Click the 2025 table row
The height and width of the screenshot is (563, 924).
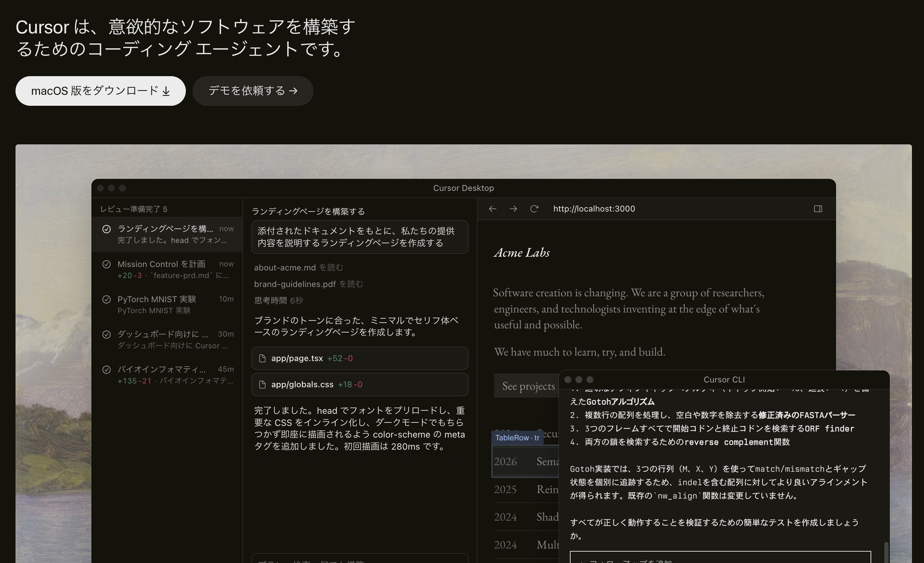pos(526,490)
